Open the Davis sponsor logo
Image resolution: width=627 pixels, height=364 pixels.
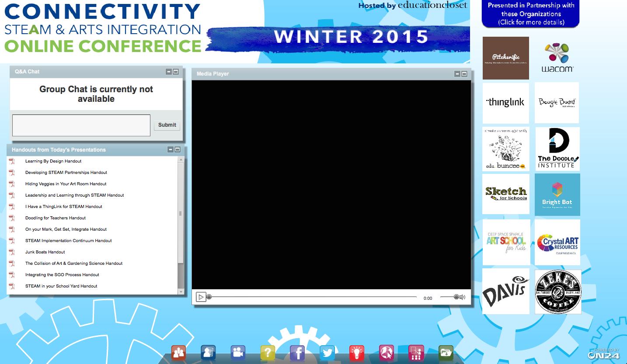pyautogui.click(x=506, y=291)
